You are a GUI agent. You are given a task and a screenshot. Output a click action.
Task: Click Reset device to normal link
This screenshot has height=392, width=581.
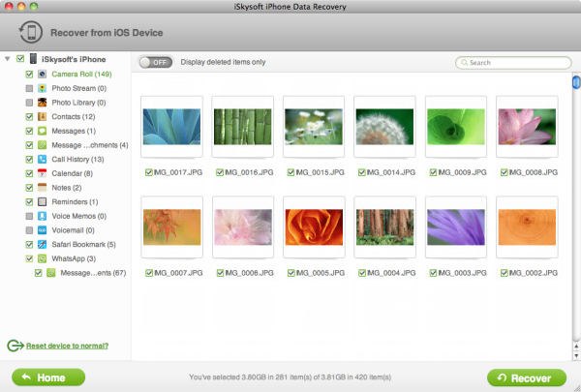[67, 346]
